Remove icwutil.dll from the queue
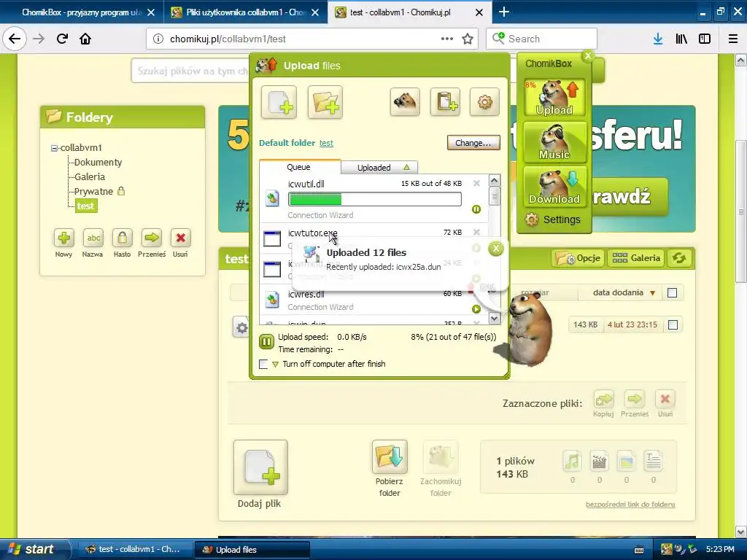 (x=476, y=183)
